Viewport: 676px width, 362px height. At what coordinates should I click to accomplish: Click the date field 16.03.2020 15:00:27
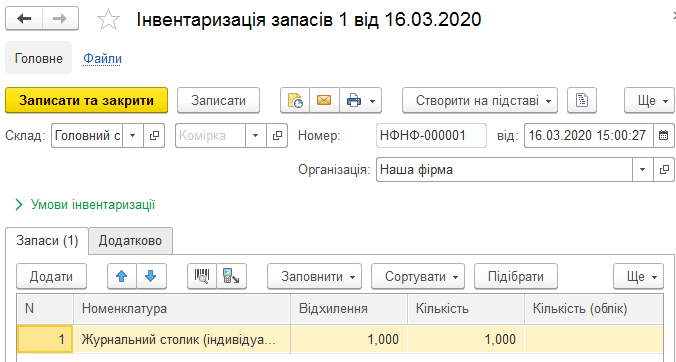(589, 136)
